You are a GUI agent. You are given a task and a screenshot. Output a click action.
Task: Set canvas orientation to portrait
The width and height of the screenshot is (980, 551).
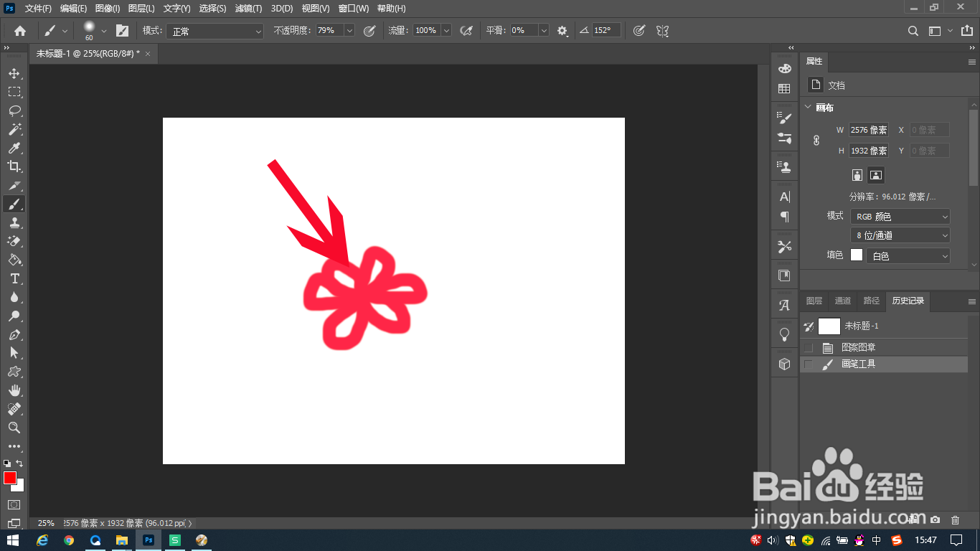[857, 175]
